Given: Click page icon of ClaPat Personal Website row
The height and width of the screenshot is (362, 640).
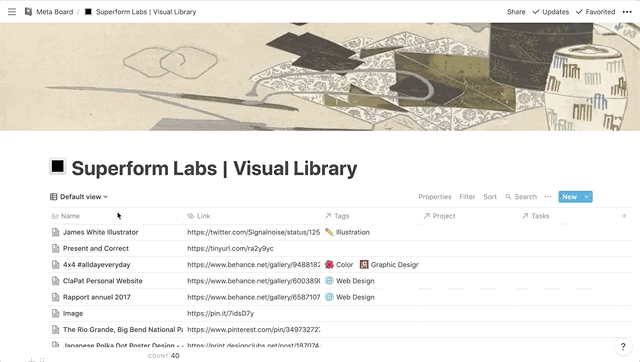Looking at the screenshot, I should tap(56, 281).
